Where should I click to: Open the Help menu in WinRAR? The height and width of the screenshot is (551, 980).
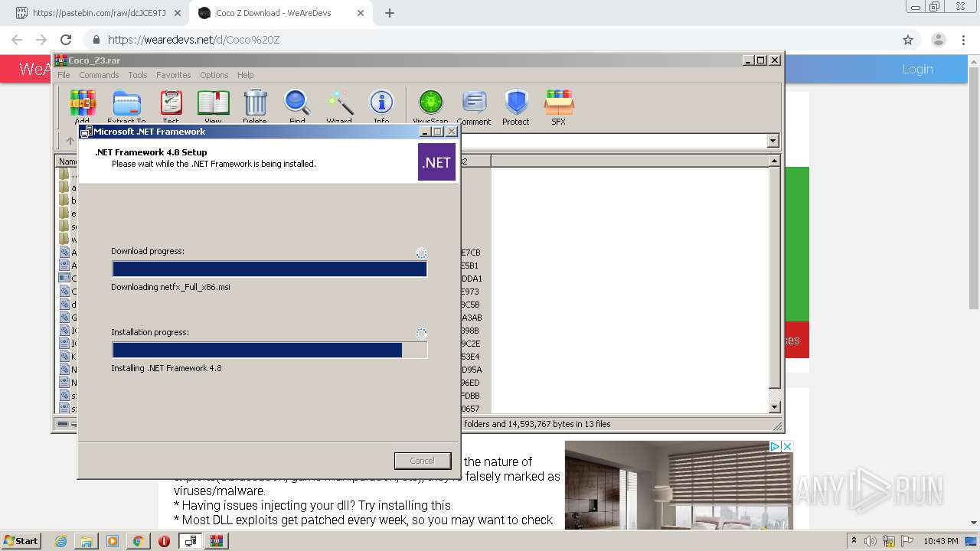pyautogui.click(x=245, y=75)
